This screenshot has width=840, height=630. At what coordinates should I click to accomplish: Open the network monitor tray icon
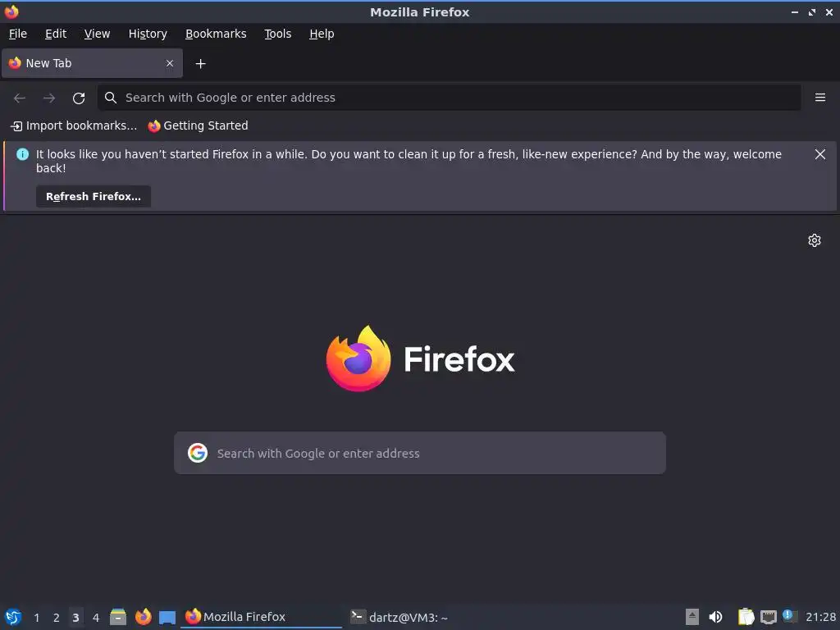(x=768, y=617)
